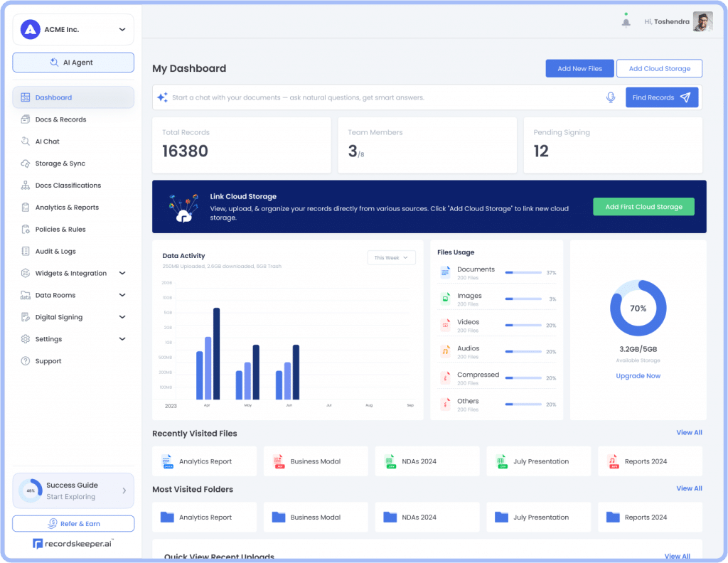This screenshot has height=563, width=728.
Task: Click the microphone icon in the search bar
Action: [x=611, y=97]
